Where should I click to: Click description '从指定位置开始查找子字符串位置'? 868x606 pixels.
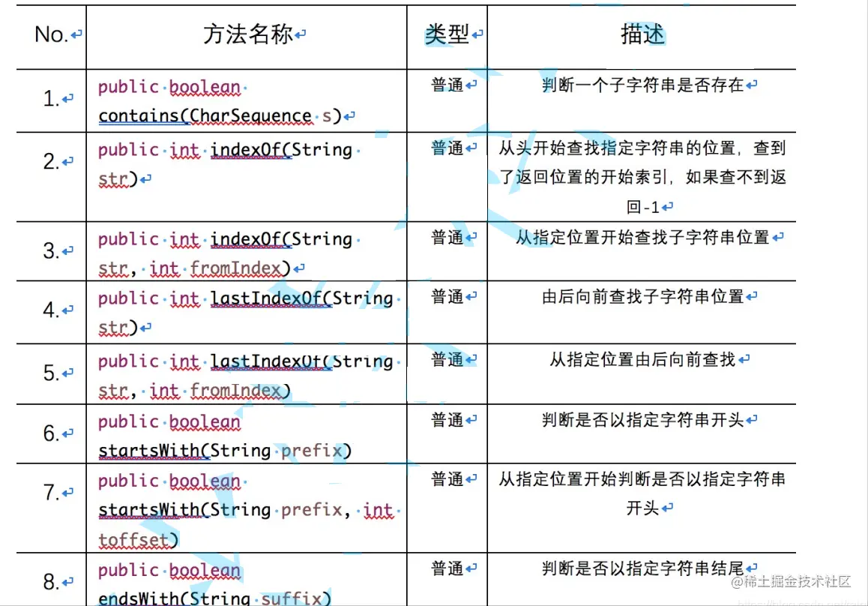point(642,238)
